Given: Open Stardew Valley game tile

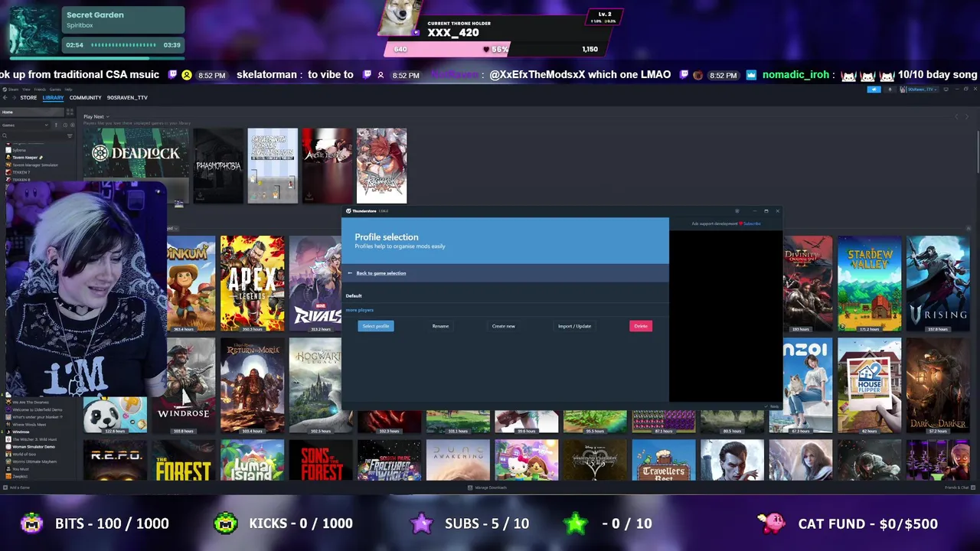Looking at the screenshot, I should 869,283.
